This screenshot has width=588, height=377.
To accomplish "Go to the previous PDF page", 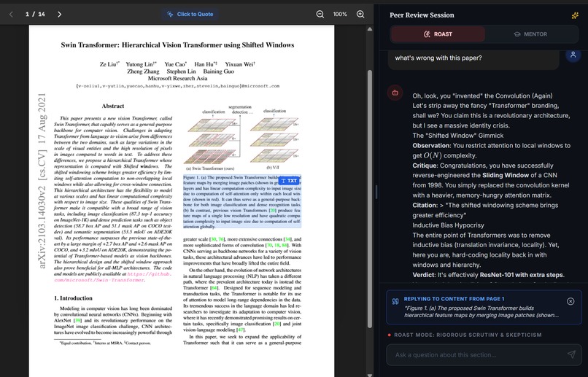I will (11, 15).
